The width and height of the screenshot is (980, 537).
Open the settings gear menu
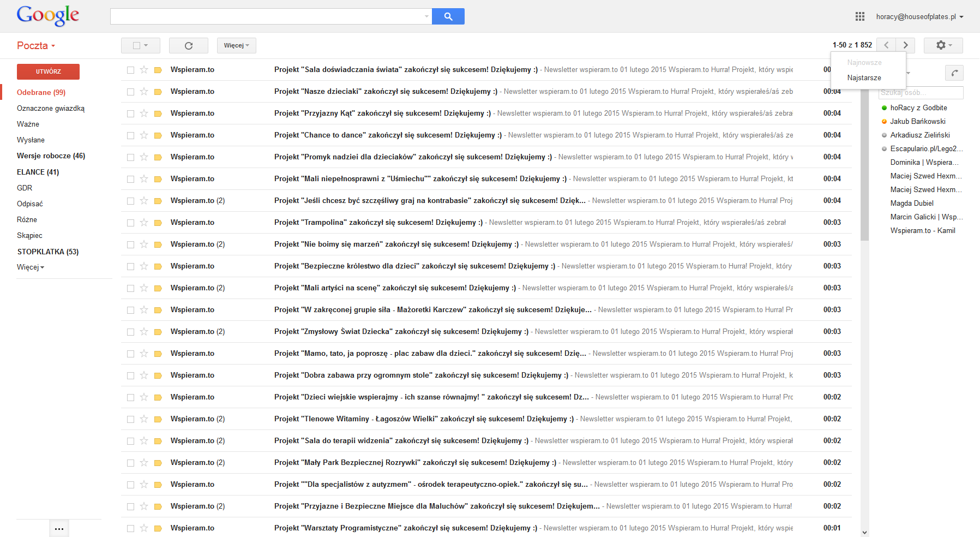tap(943, 45)
